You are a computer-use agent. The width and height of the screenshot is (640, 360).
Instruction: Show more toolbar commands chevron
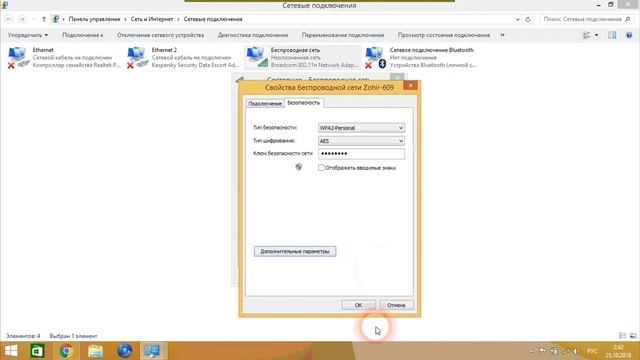click(502, 35)
